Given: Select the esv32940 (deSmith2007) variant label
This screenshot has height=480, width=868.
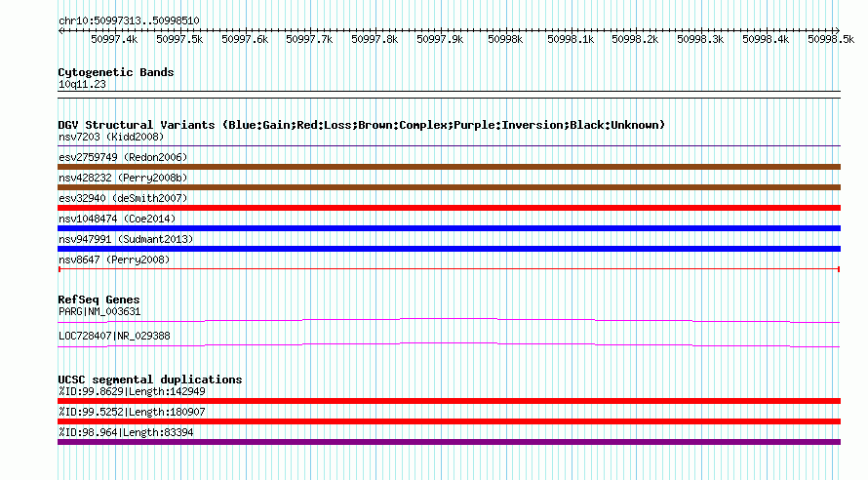Looking at the screenshot, I should click(123, 198).
